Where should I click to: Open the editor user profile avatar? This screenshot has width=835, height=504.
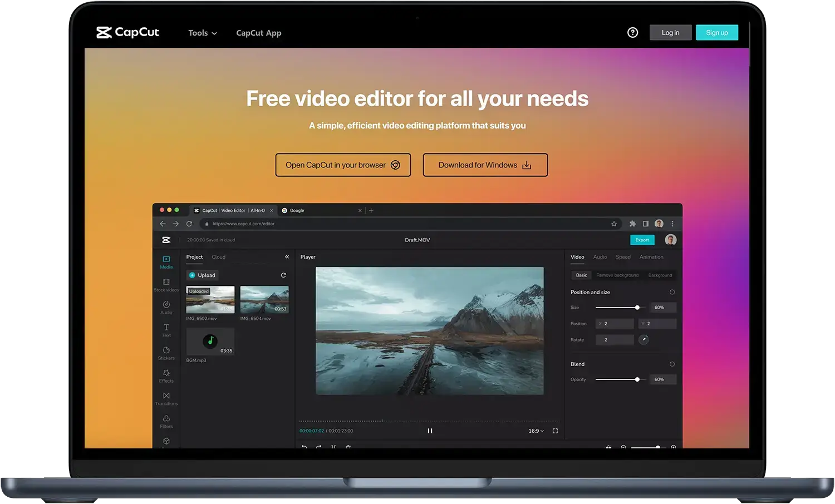(x=671, y=240)
